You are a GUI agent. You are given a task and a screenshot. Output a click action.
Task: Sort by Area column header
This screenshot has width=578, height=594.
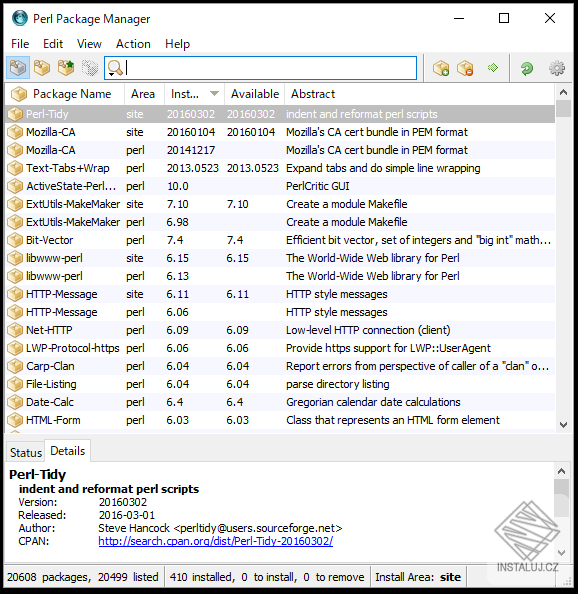pyautogui.click(x=144, y=94)
